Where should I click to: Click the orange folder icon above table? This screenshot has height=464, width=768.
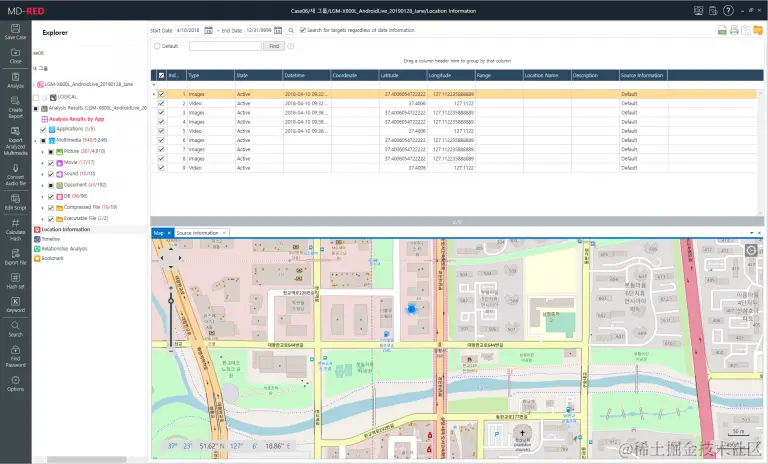pos(758,30)
